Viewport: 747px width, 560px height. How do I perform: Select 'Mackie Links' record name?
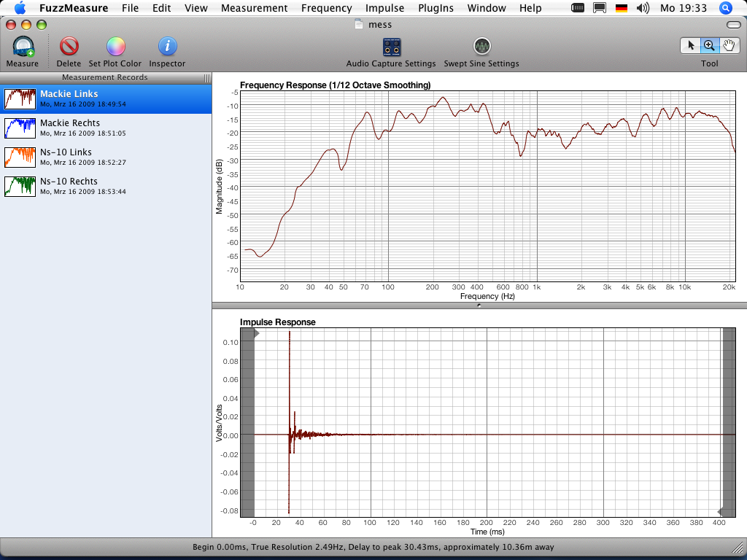click(69, 94)
